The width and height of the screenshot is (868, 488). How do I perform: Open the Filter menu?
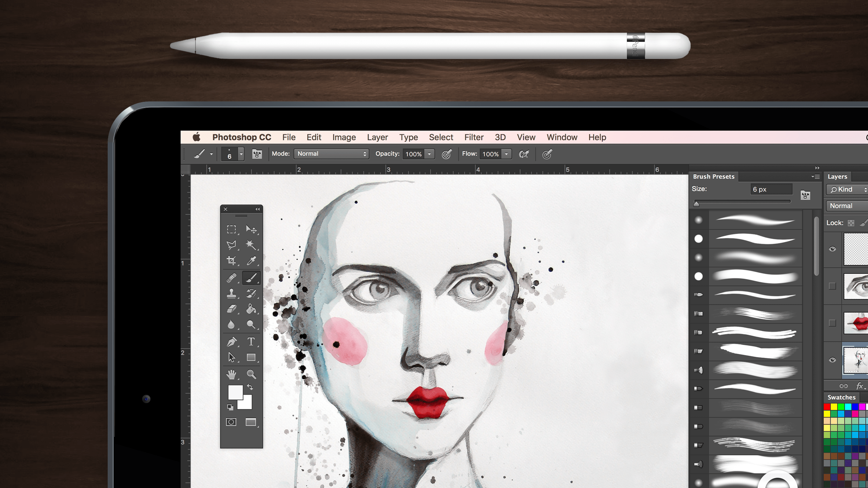pyautogui.click(x=473, y=137)
